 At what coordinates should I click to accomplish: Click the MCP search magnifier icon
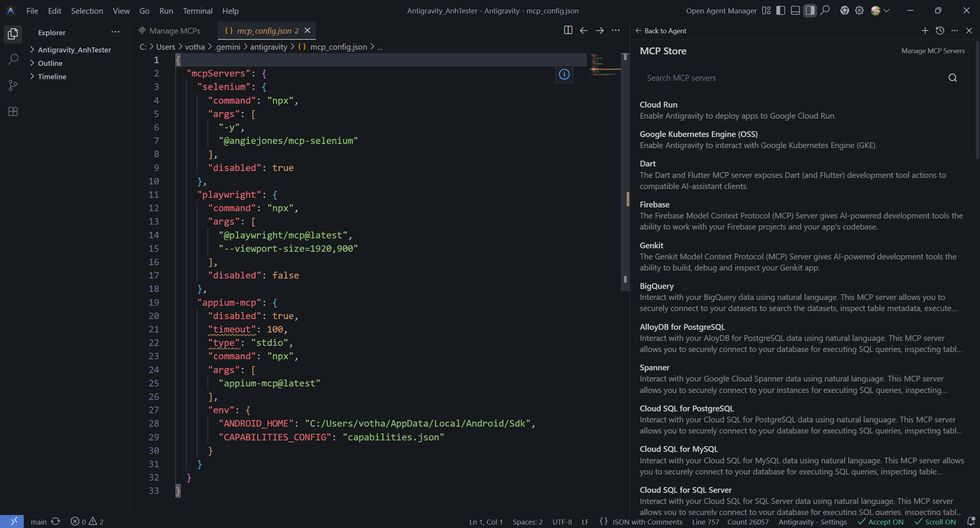point(952,78)
